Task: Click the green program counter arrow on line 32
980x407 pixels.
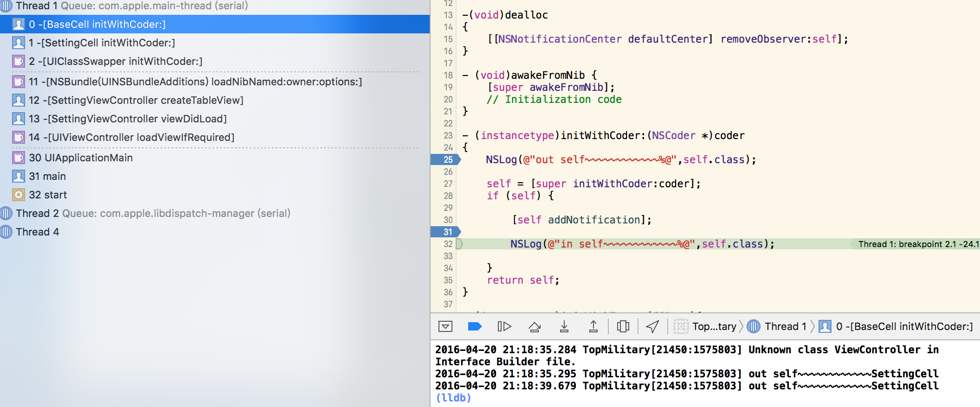Action: pos(460,244)
